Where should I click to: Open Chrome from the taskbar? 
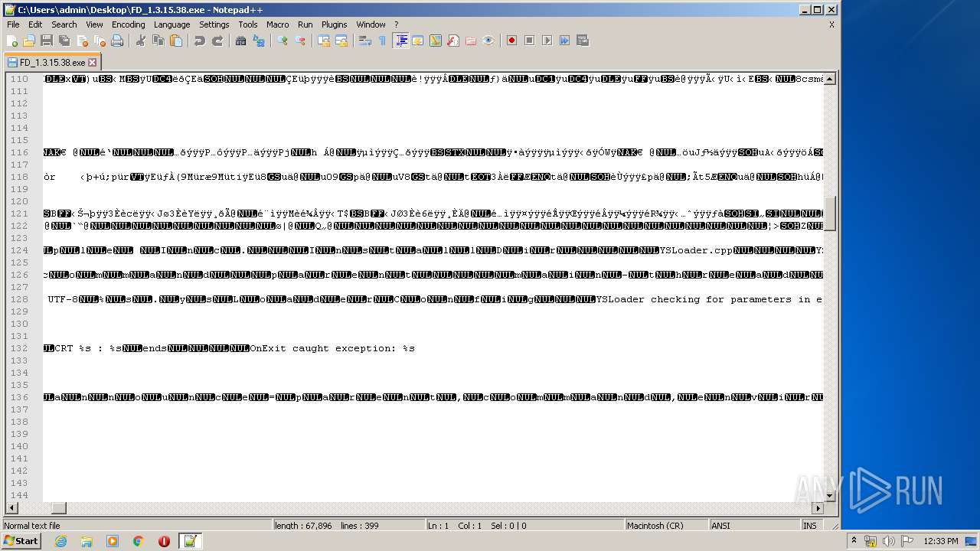coord(139,541)
